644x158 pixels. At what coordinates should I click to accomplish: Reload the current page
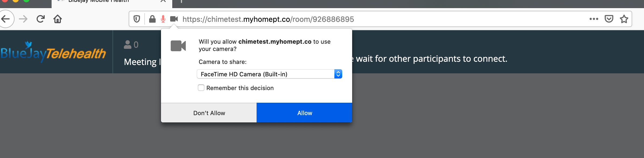pos(40,19)
